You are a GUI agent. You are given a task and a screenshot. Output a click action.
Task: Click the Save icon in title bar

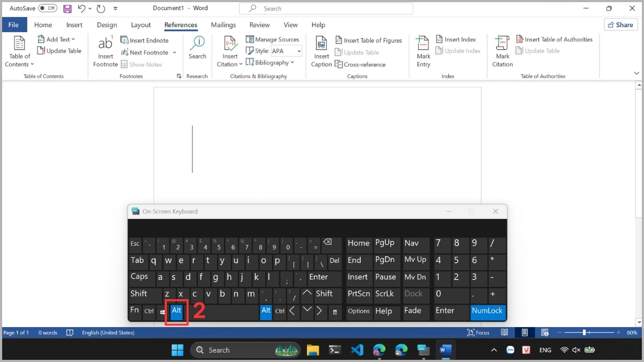click(x=68, y=9)
